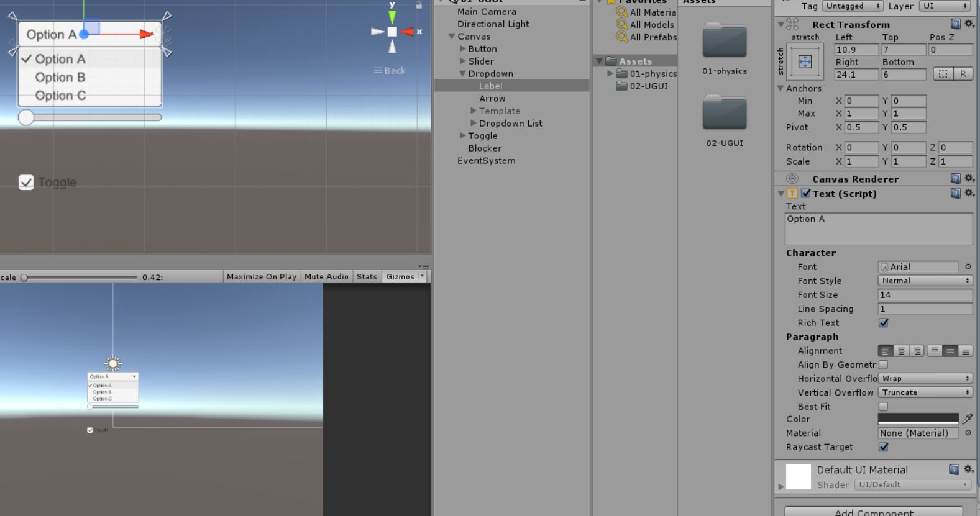Image resolution: width=980 pixels, height=516 pixels.
Task: Open object picker for Font field
Action: 968,267
